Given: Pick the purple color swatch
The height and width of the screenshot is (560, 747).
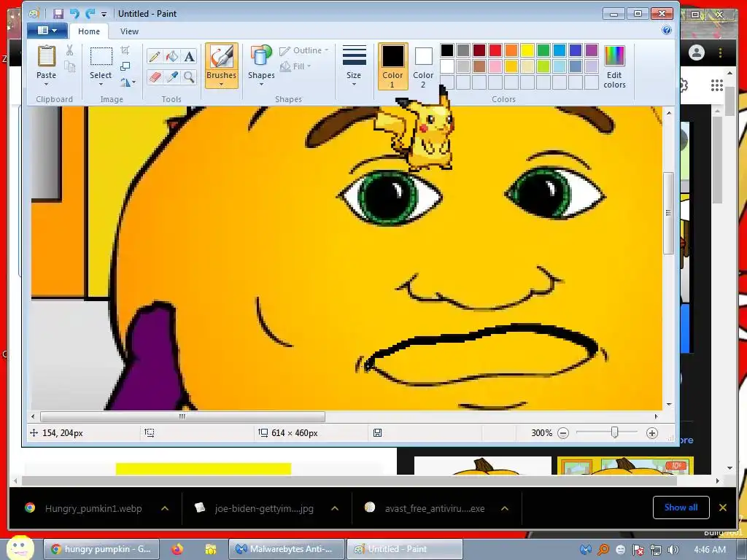Looking at the screenshot, I should pyautogui.click(x=591, y=50).
